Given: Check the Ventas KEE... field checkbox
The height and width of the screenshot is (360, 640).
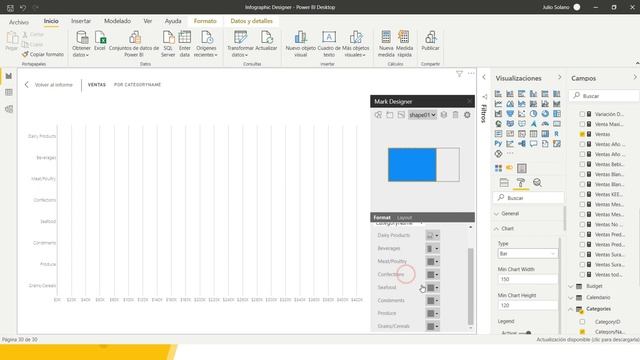Looking at the screenshot, I should [x=582, y=194].
